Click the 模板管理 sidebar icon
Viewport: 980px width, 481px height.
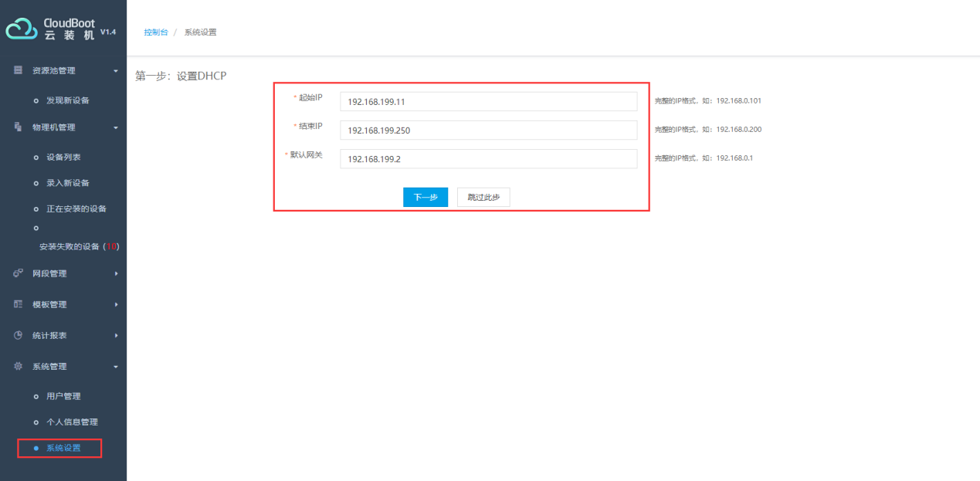(x=18, y=304)
